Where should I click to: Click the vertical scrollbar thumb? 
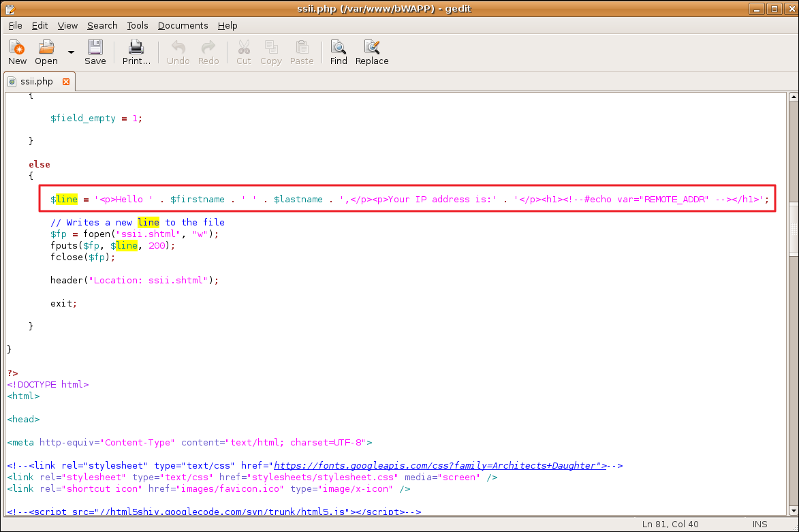(x=794, y=229)
